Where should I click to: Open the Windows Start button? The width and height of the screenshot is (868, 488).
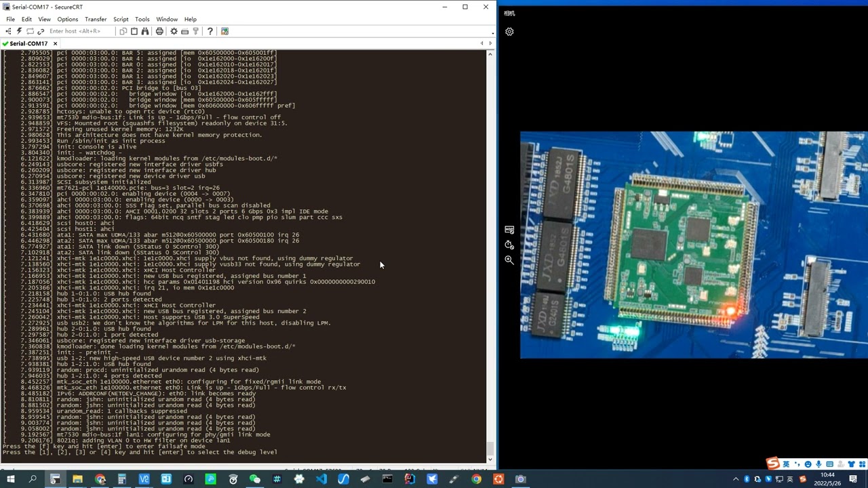click(10, 479)
